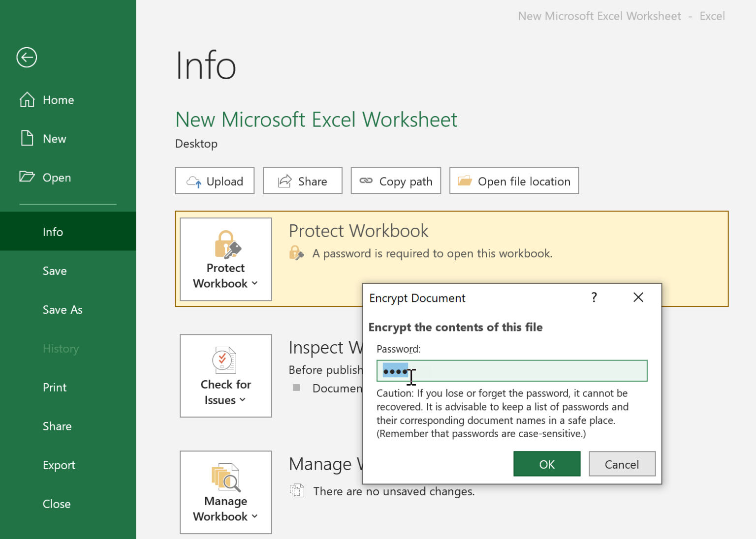
Task: Click the Copy path button
Action: 396,181
